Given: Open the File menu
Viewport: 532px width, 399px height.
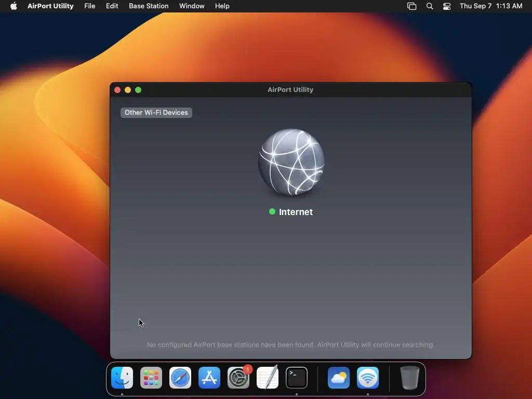Looking at the screenshot, I should tap(89, 6).
